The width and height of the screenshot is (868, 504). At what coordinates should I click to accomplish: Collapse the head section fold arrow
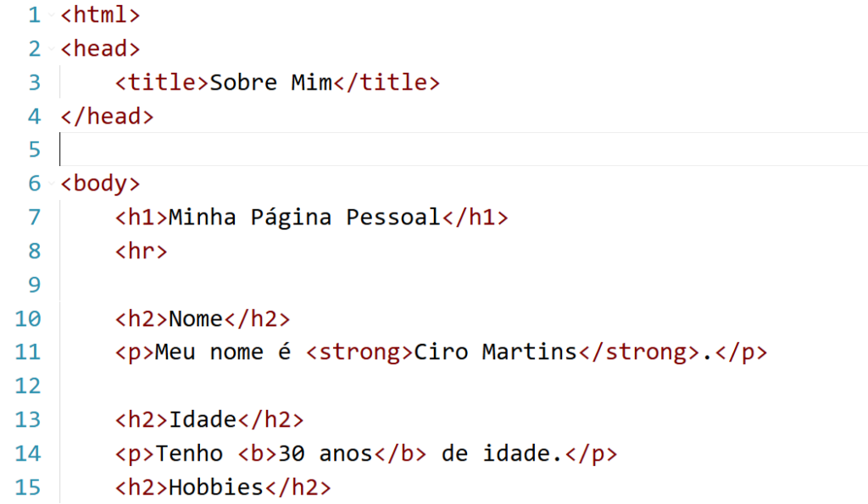click(53, 49)
